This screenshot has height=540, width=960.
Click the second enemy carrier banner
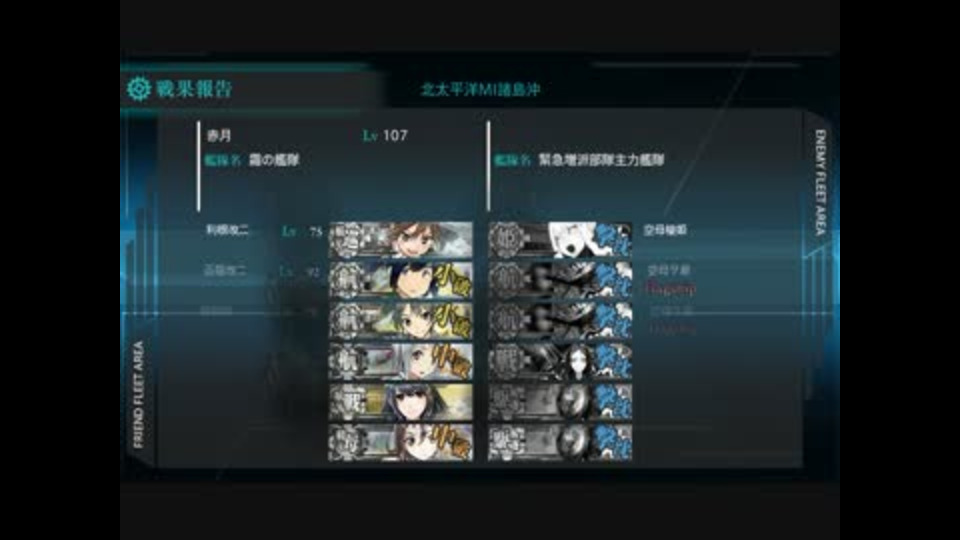560,280
